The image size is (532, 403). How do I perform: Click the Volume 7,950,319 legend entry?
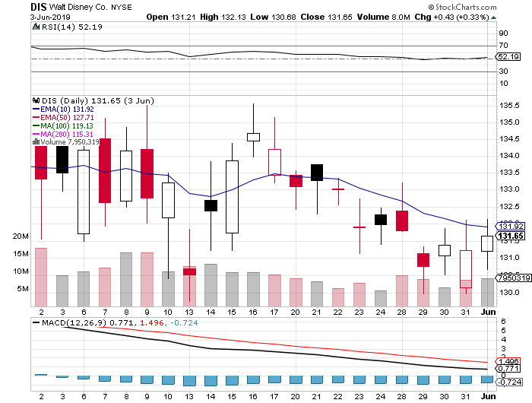[66, 142]
